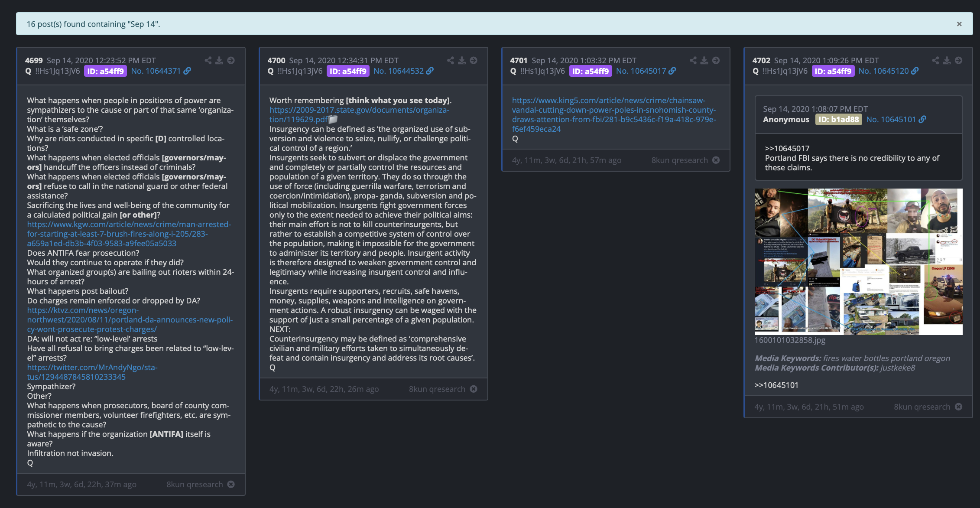
Task: Click the circled X in post 4700 footer
Action: (x=474, y=389)
